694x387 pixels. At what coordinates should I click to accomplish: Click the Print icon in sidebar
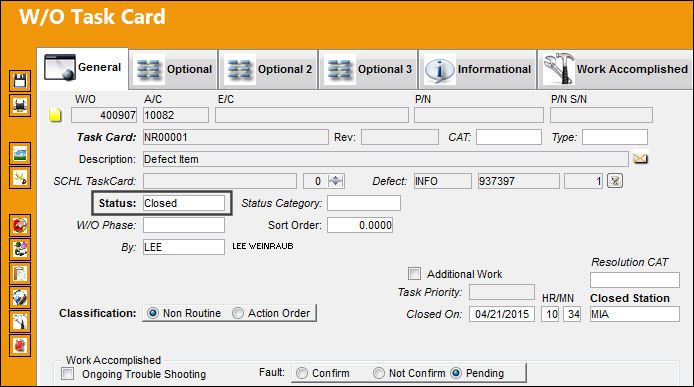[20, 105]
